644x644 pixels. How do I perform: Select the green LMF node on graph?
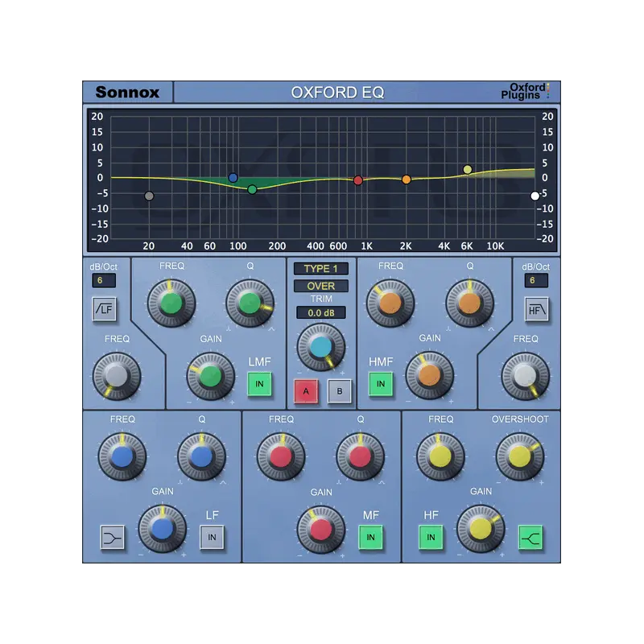tap(252, 189)
